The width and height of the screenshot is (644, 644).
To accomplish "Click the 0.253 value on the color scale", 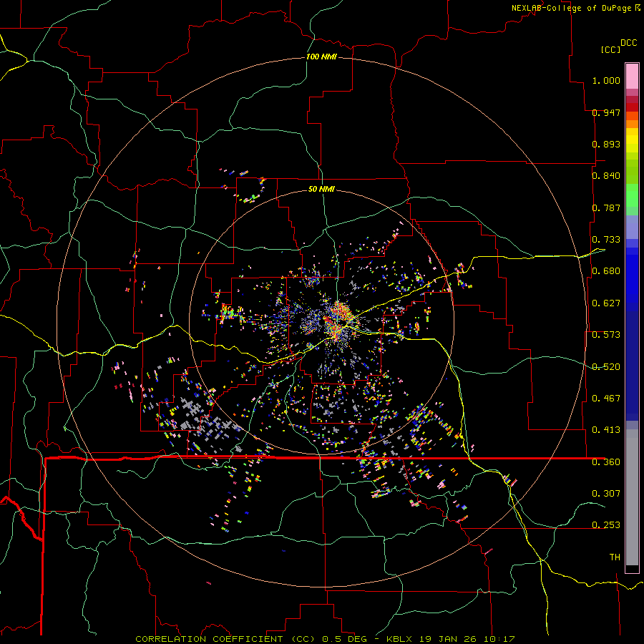I will pyautogui.click(x=606, y=525).
